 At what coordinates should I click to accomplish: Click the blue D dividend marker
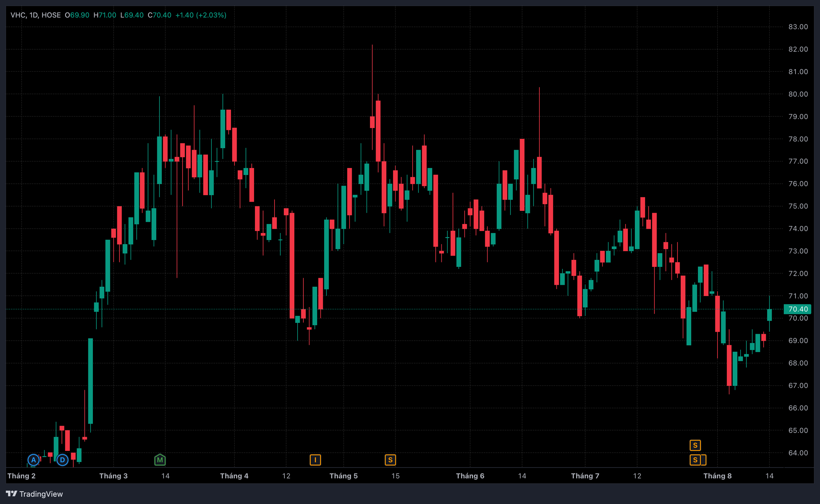[x=62, y=460]
